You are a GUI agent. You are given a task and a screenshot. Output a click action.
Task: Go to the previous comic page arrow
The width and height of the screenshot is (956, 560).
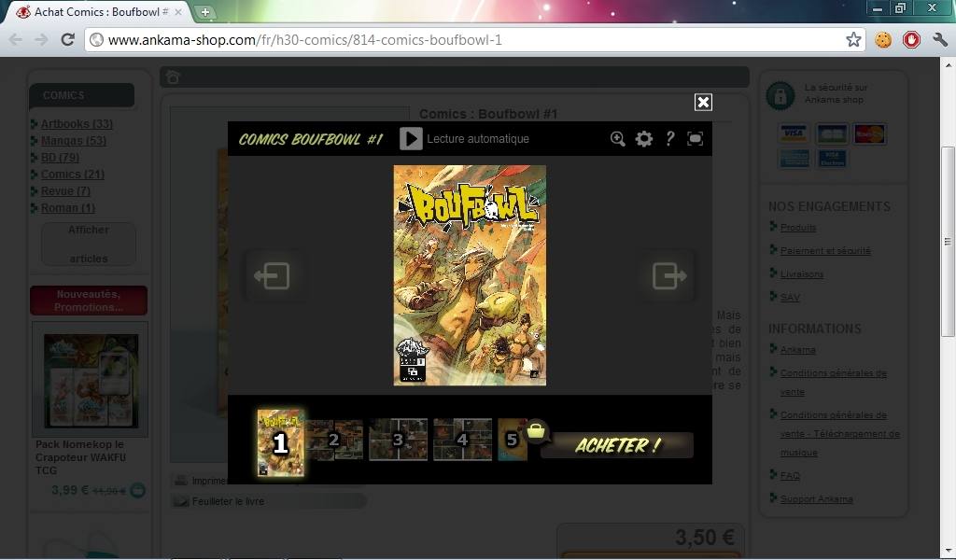point(272,276)
